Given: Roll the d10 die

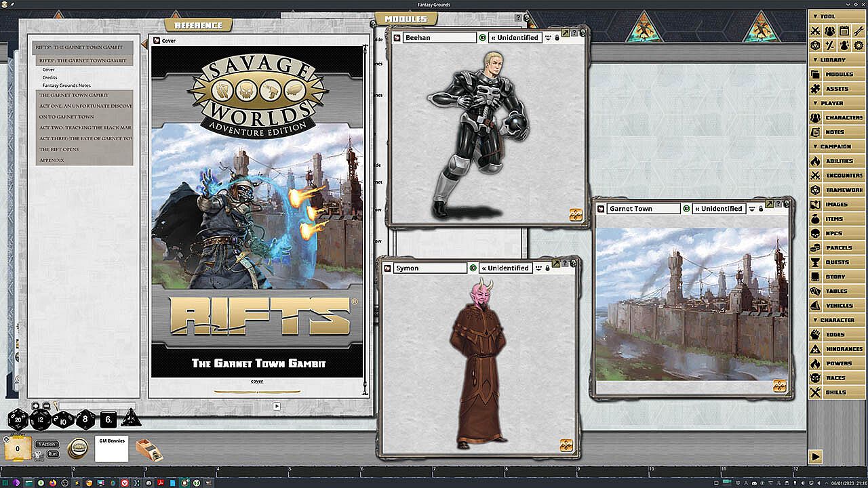Looking at the screenshot, I should [63, 420].
